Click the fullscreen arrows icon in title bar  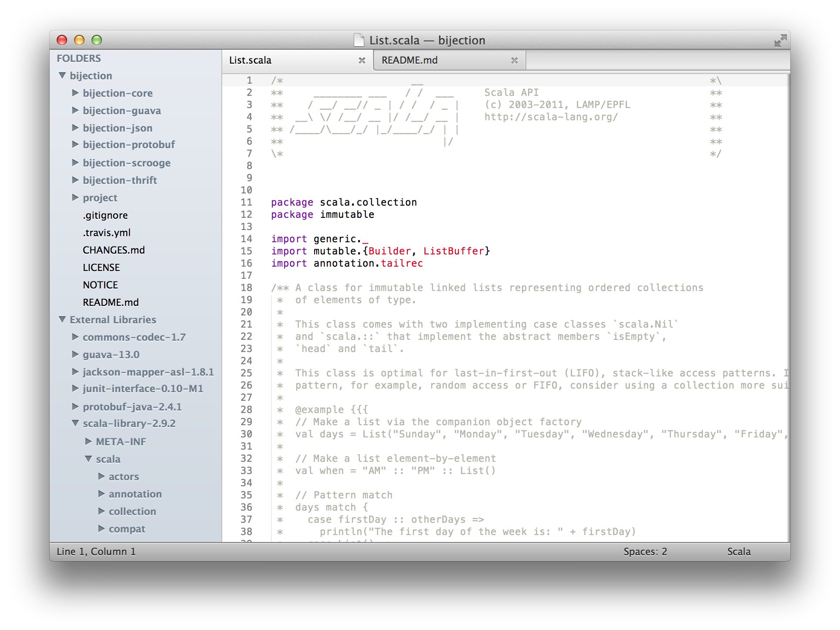(780, 41)
